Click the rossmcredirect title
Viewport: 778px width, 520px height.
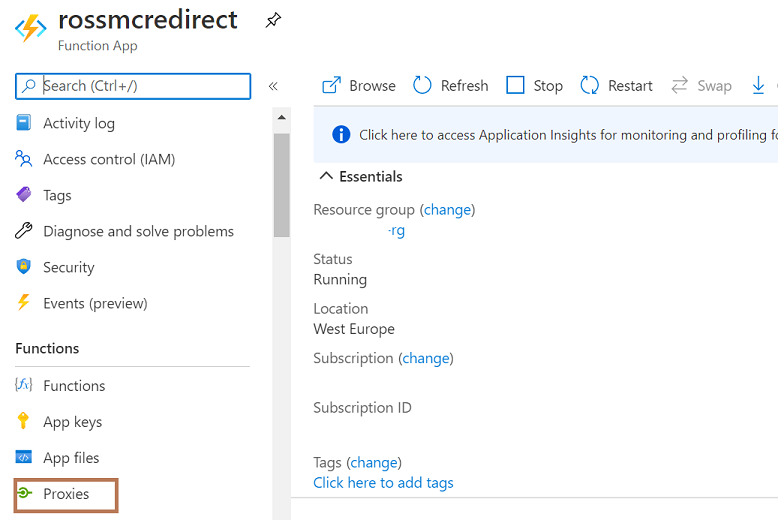[x=148, y=20]
